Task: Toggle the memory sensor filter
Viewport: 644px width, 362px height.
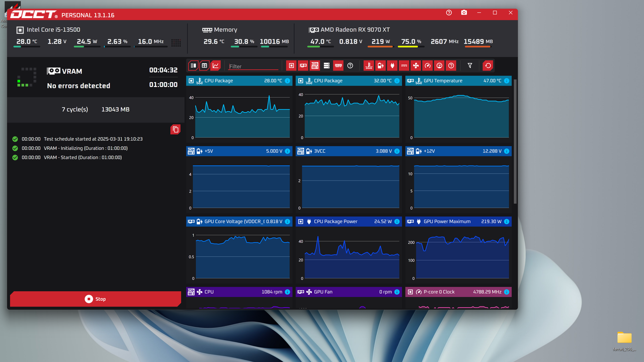Action: pyautogui.click(x=338, y=65)
